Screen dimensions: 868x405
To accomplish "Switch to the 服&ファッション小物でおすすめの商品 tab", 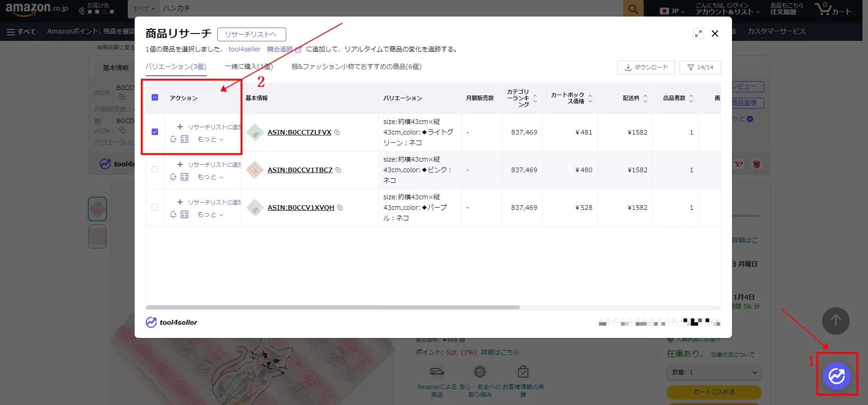I will pyautogui.click(x=356, y=67).
